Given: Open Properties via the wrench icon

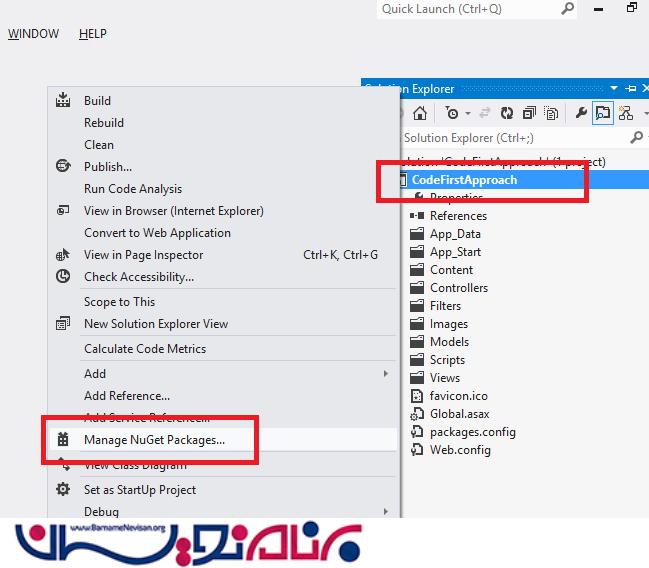Looking at the screenshot, I should 581,113.
